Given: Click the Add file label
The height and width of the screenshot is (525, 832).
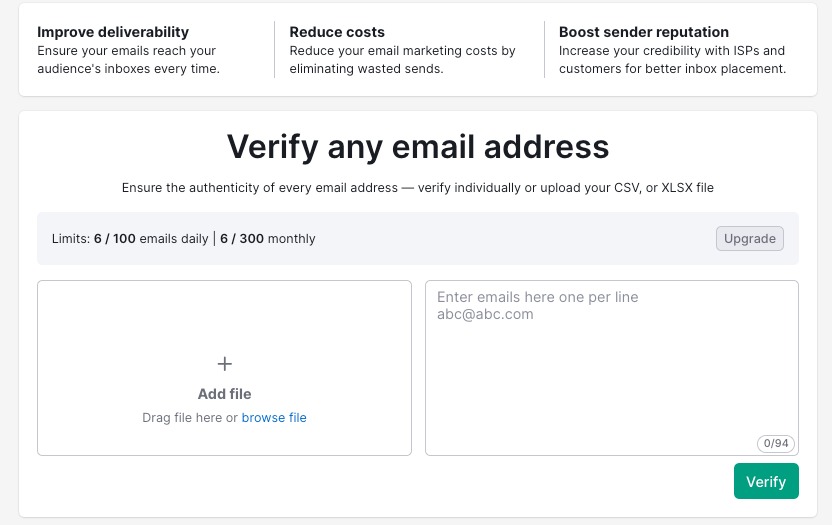Looking at the screenshot, I should (225, 394).
